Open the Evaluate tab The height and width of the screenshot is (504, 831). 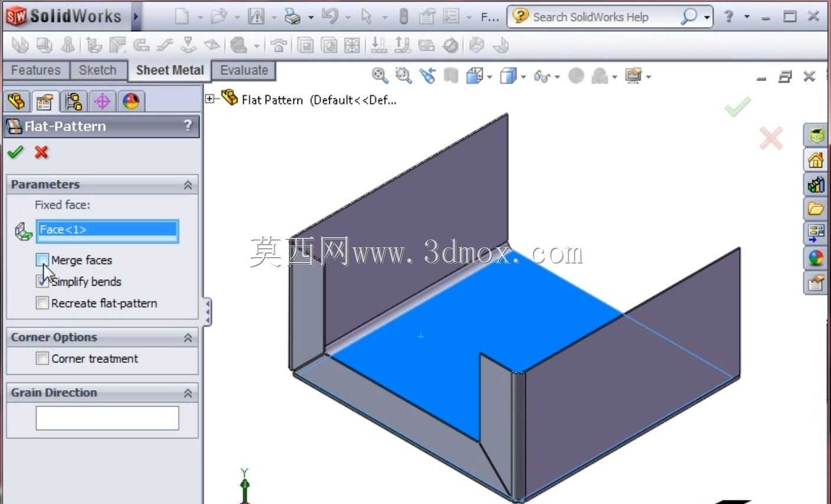click(x=244, y=70)
